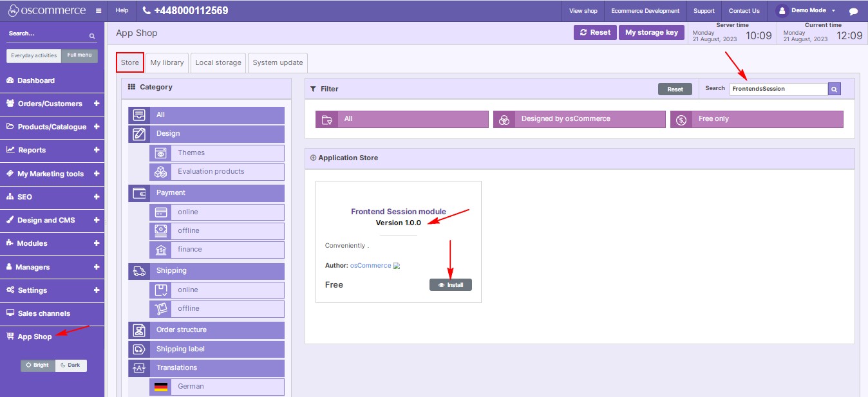The width and height of the screenshot is (868, 397).
Task: Open the osCommerce author link
Action: [x=370, y=265]
